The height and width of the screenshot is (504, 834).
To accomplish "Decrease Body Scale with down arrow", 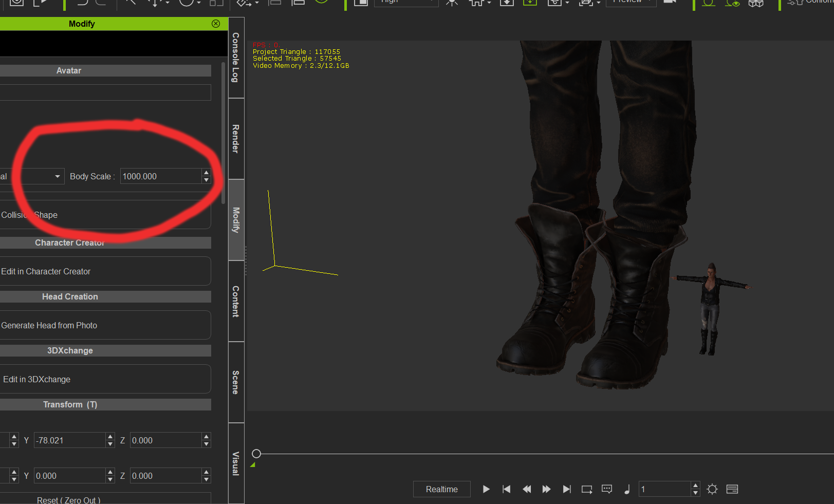I will point(206,180).
